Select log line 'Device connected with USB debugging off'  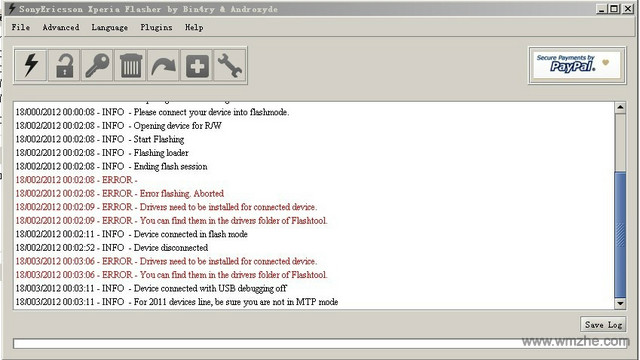151,288
